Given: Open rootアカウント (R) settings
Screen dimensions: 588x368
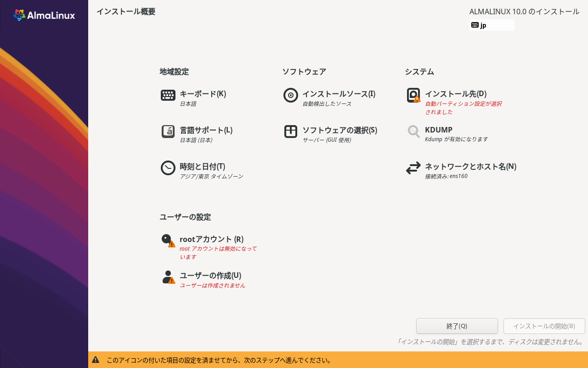Looking at the screenshot, I should [212, 239].
